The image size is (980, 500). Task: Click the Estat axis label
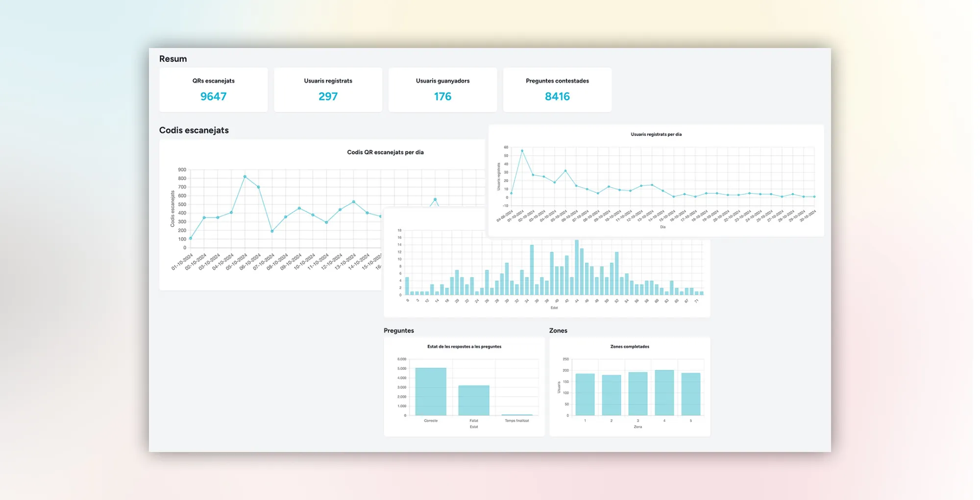pyautogui.click(x=474, y=427)
